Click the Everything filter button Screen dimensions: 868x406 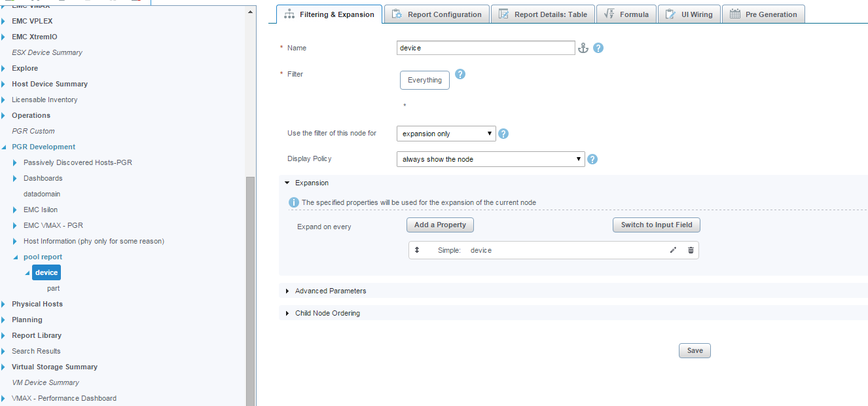click(425, 80)
